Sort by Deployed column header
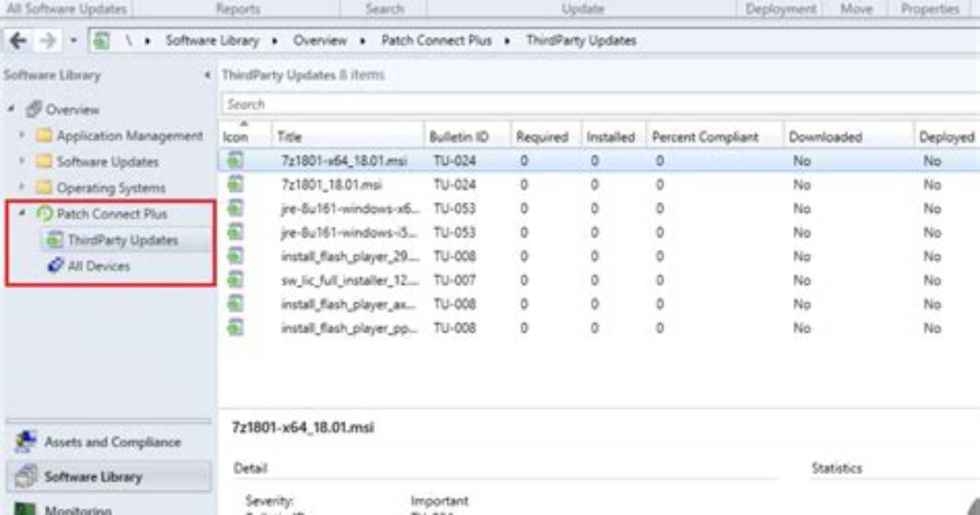 tap(946, 137)
